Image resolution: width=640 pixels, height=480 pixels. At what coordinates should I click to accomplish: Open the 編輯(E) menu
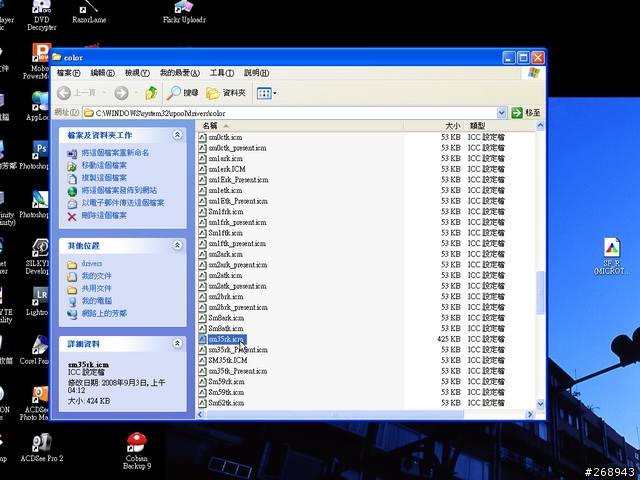pyautogui.click(x=102, y=73)
